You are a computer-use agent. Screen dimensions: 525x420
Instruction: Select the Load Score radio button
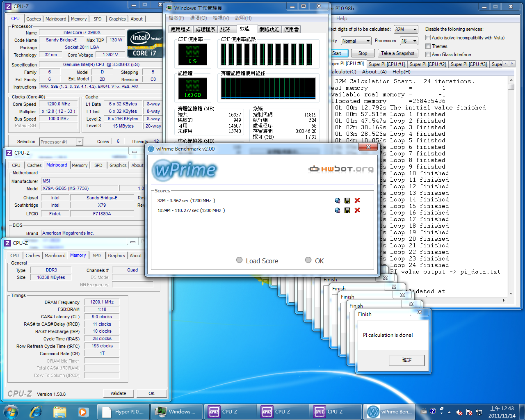pos(240,260)
